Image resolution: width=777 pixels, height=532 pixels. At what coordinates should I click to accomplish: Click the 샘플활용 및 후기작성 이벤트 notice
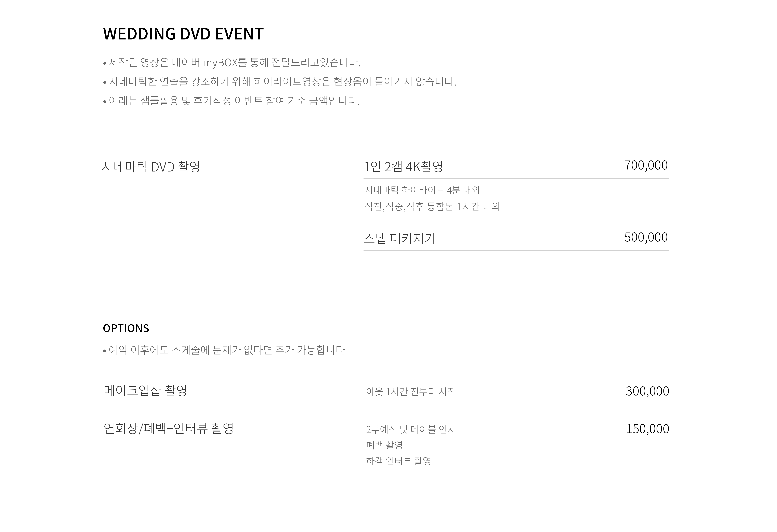[231, 101]
